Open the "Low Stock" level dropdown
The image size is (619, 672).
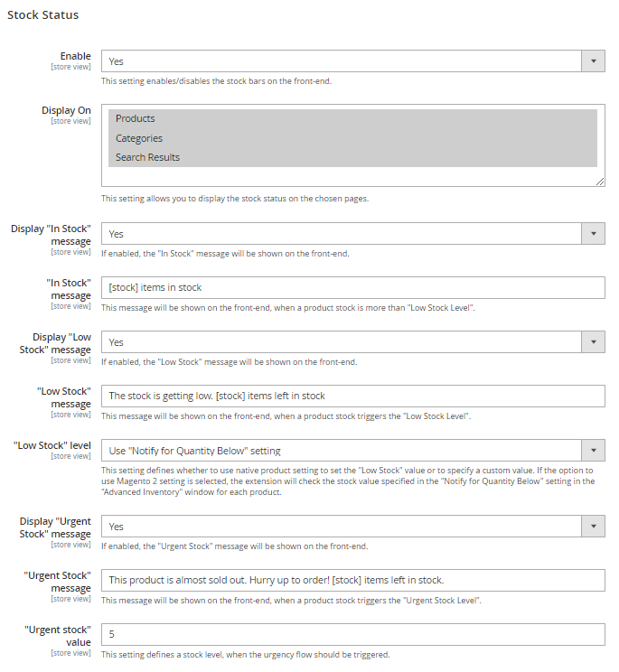pos(342,451)
